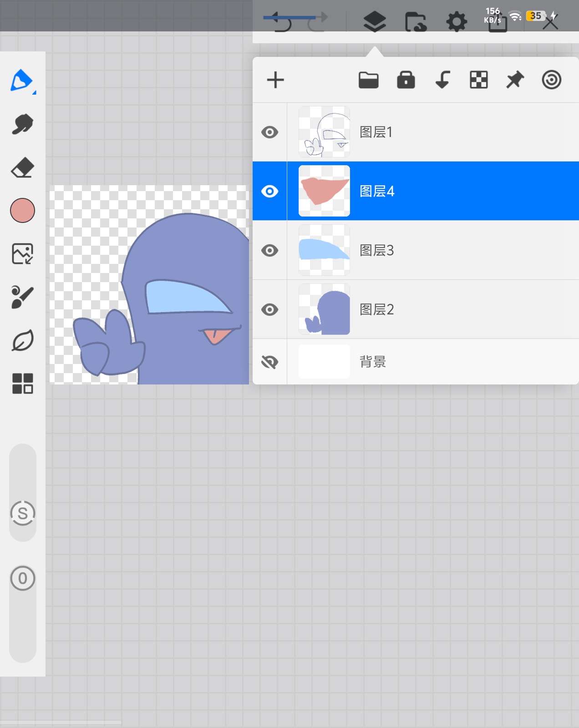Toggle the layers panel icon
The image size is (579, 728).
point(375,22)
